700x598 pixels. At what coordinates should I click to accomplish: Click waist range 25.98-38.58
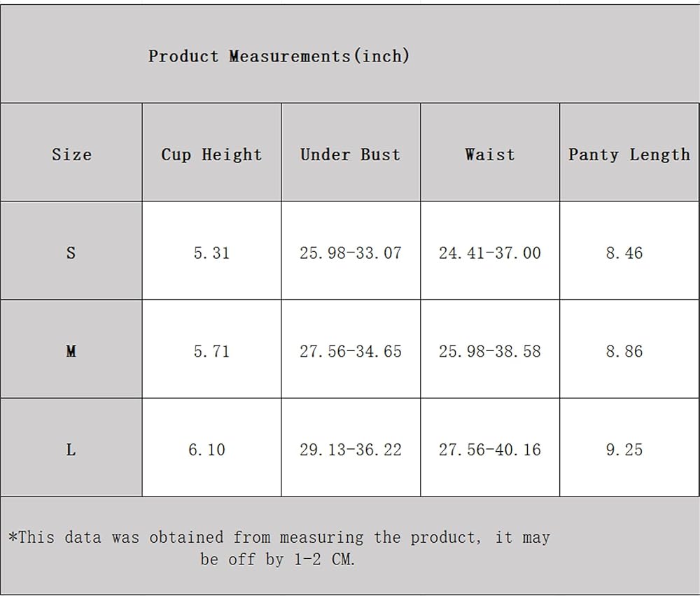(490, 351)
